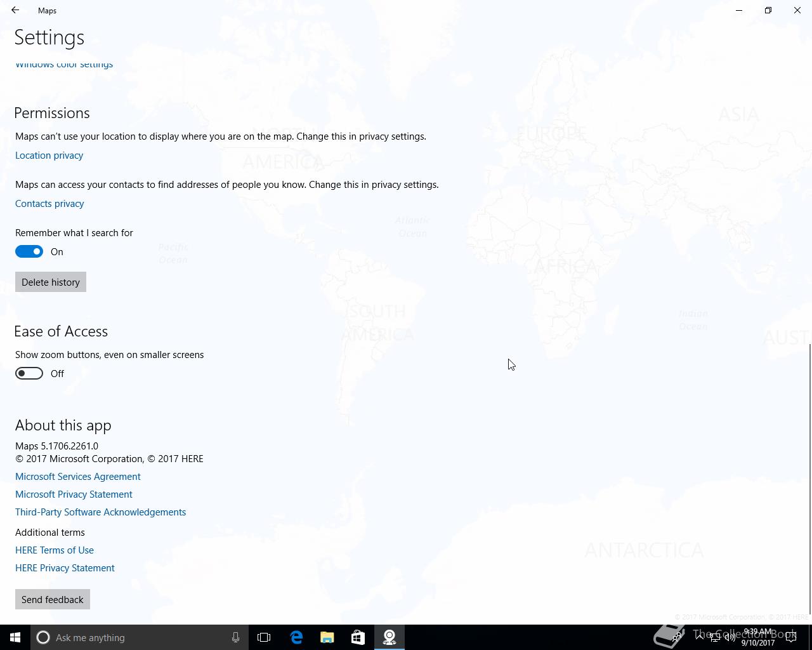812x650 pixels.
Task: Select Maps app icon in taskbar
Action: 390,637
